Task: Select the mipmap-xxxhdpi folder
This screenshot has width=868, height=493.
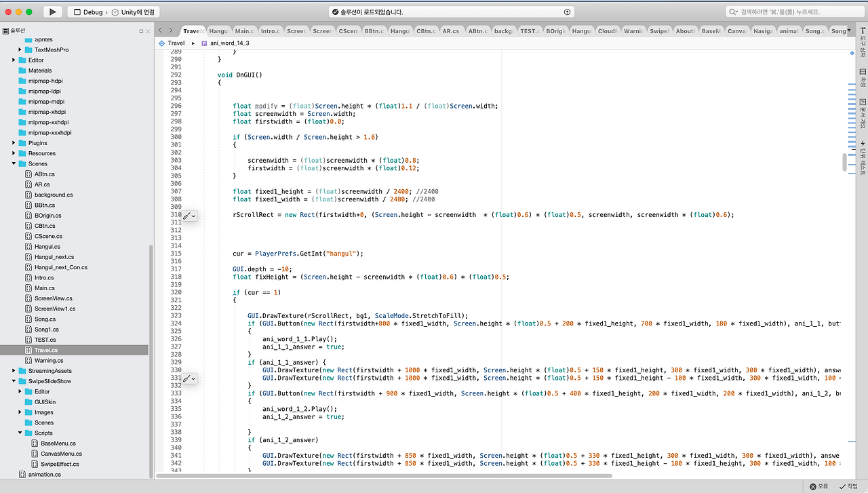Action: click(50, 133)
